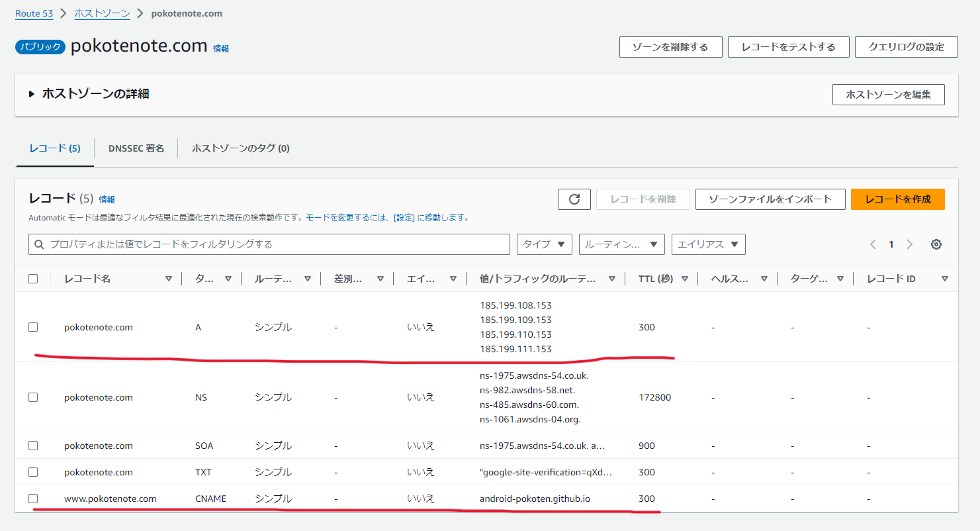
Task: Open Route 53 breadcrumb link
Action: point(33,13)
